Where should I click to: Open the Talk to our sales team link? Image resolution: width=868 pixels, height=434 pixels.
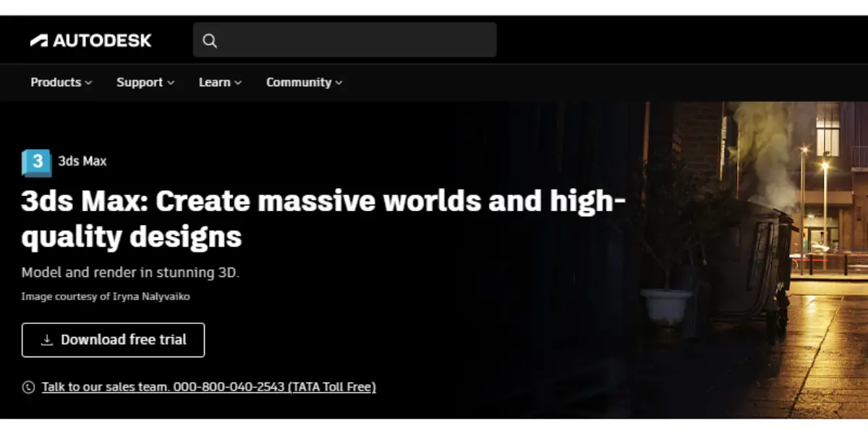click(x=209, y=387)
